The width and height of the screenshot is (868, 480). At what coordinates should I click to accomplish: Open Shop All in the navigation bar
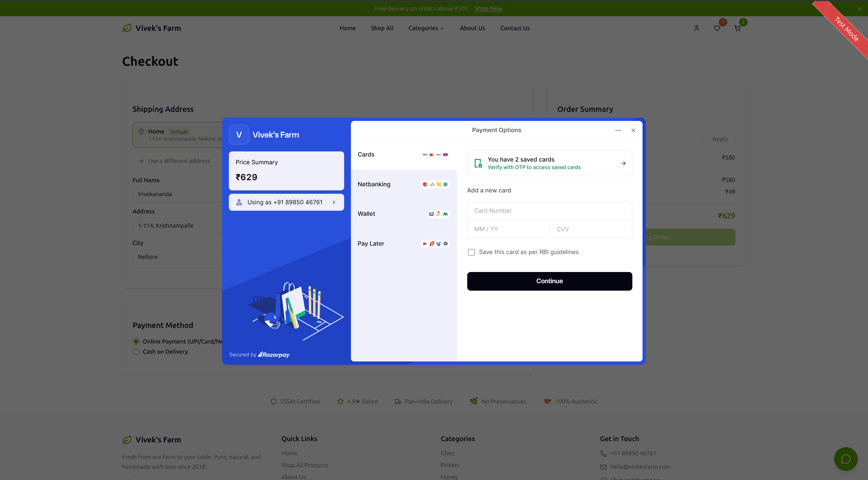(382, 28)
